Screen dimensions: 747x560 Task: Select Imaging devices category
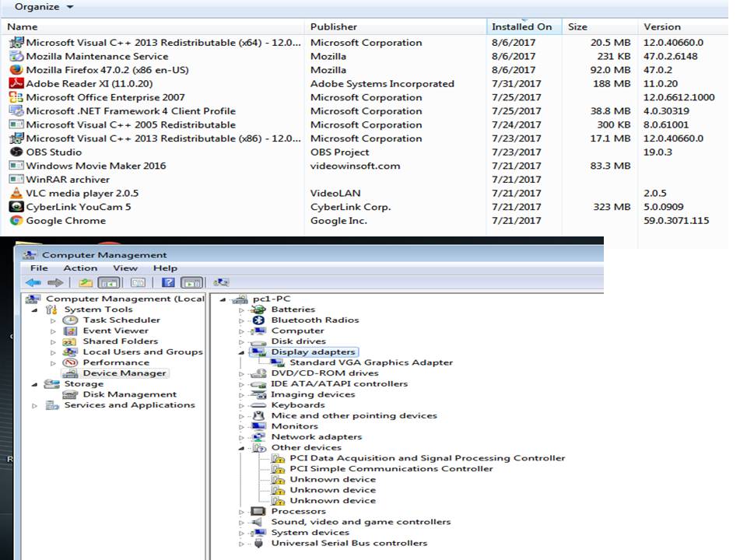point(313,394)
